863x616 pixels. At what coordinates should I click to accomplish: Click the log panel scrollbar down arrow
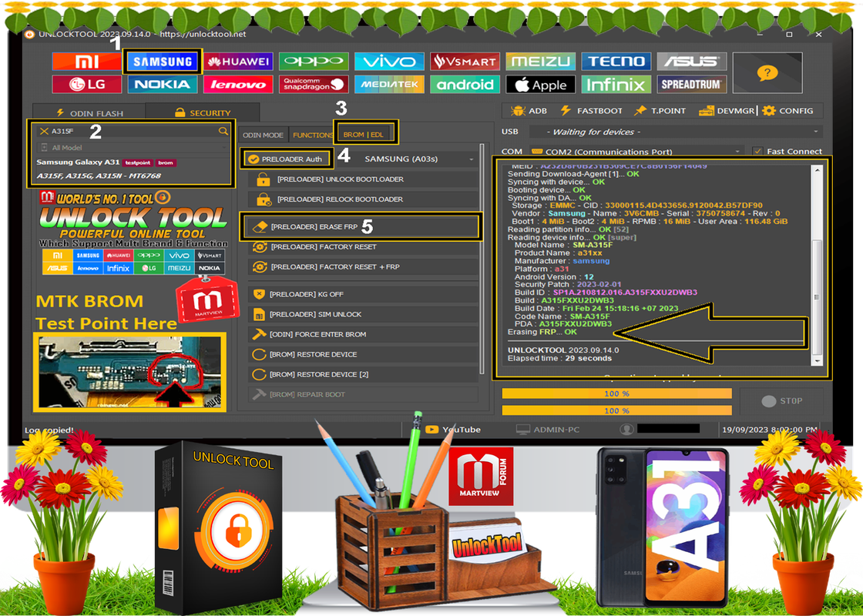817,361
